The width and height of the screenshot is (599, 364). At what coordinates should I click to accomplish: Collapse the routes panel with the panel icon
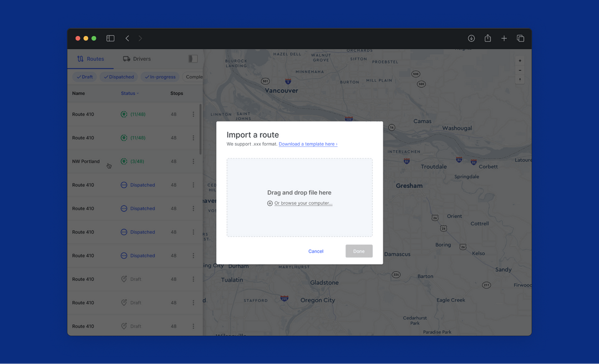pos(192,58)
